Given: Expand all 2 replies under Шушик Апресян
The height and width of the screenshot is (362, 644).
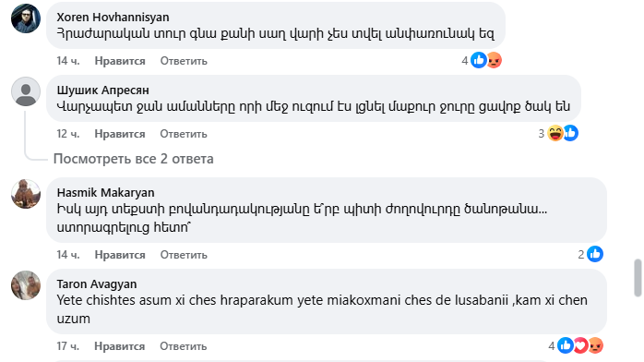Looking at the screenshot, I should [x=134, y=159].
